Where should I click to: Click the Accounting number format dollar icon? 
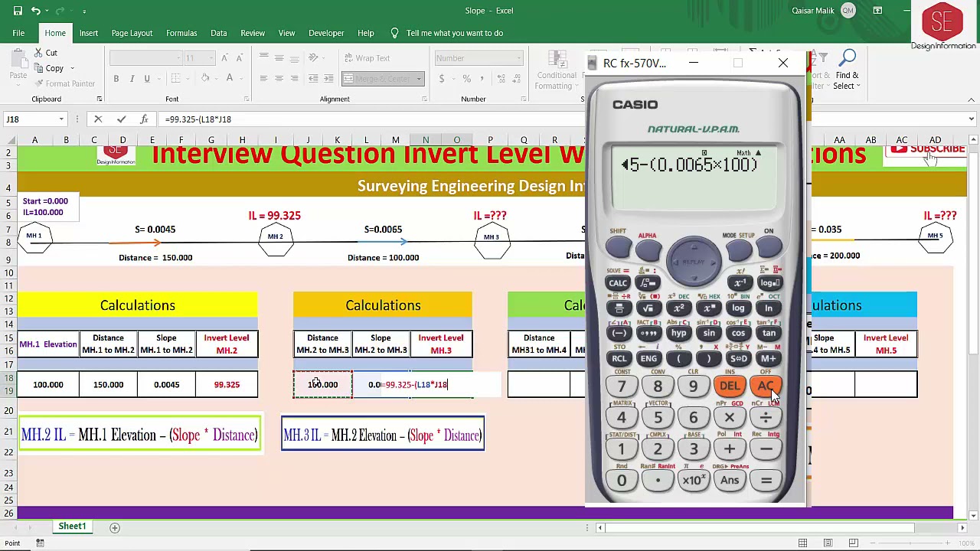442,79
